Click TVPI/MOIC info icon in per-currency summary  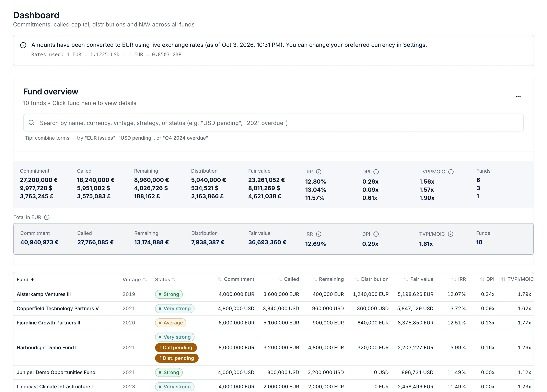click(x=451, y=172)
